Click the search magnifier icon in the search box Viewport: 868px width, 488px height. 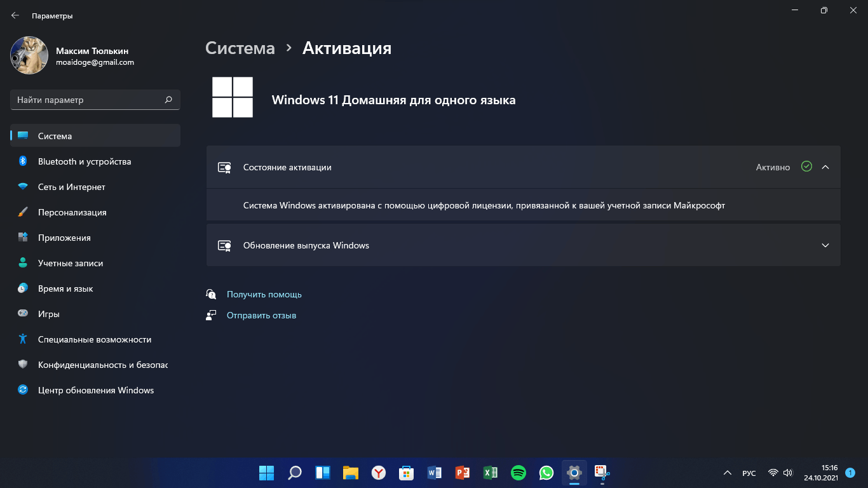click(168, 100)
